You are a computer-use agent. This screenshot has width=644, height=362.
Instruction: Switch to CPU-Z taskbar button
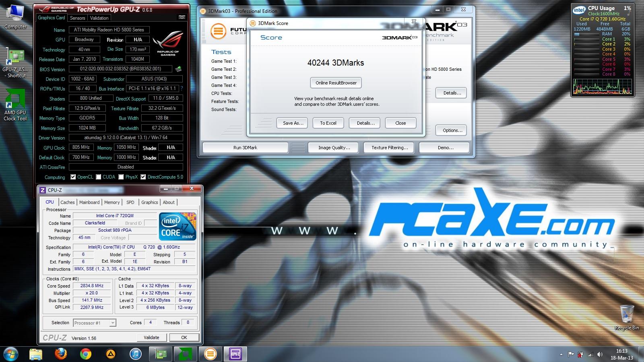235,354
